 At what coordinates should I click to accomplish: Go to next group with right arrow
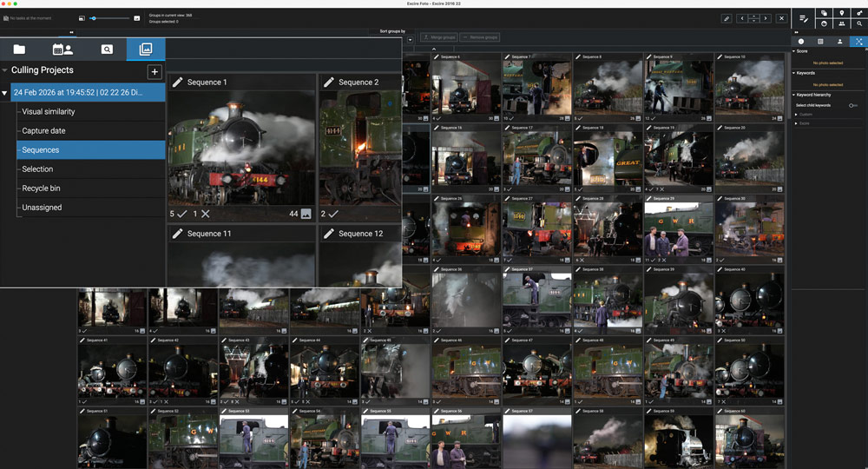pyautogui.click(x=766, y=18)
